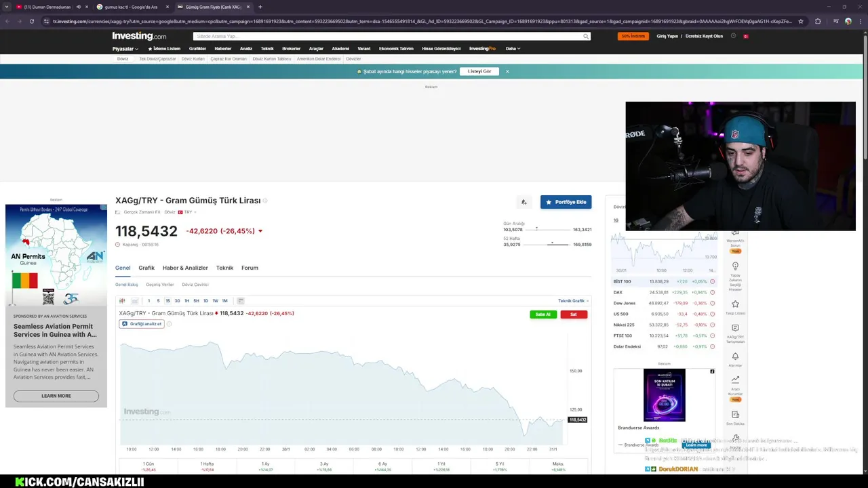
Task: Click the bell alert icon beside Portföye Ekle
Action: 524,202
